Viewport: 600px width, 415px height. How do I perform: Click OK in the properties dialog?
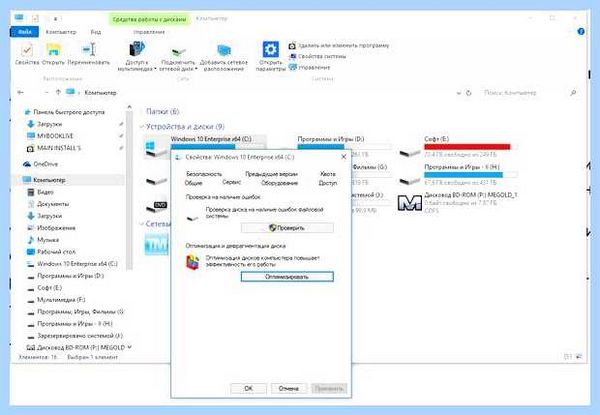(x=248, y=388)
